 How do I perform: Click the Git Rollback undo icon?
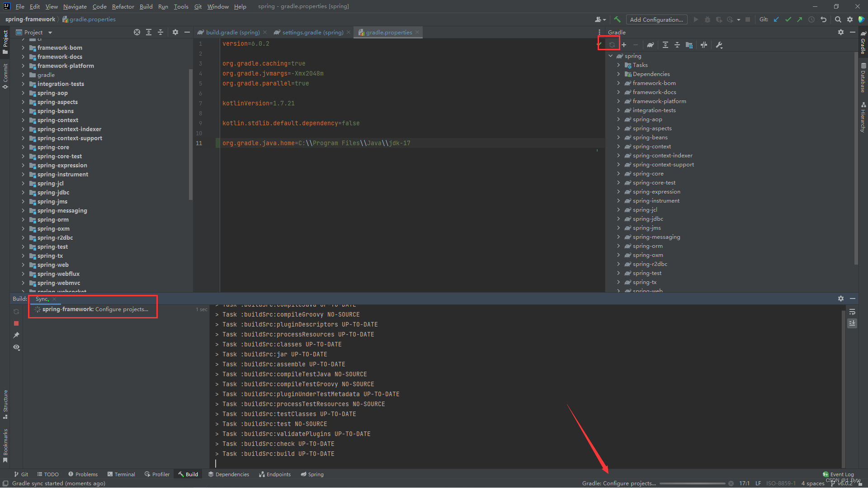pyautogui.click(x=823, y=19)
